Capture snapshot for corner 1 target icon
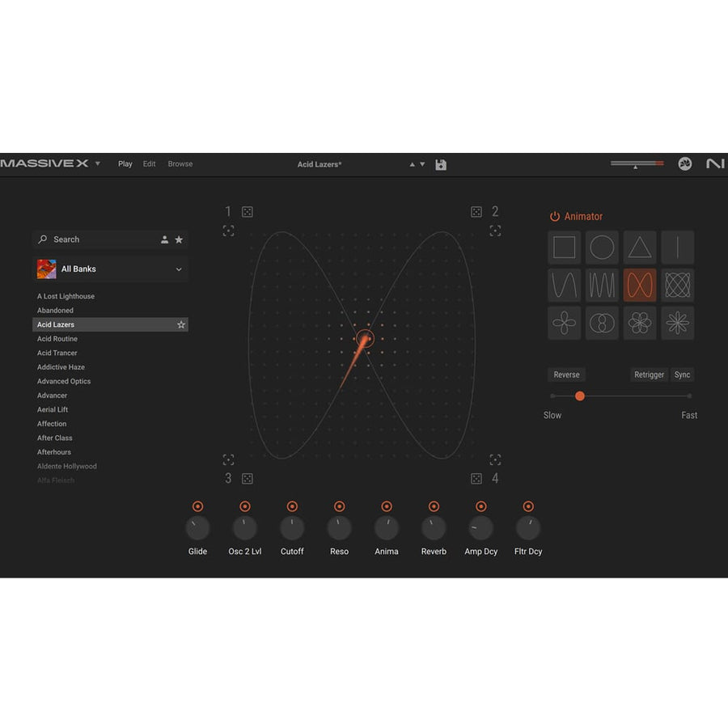Viewport: 728px width, 728px height. [x=228, y=231]
